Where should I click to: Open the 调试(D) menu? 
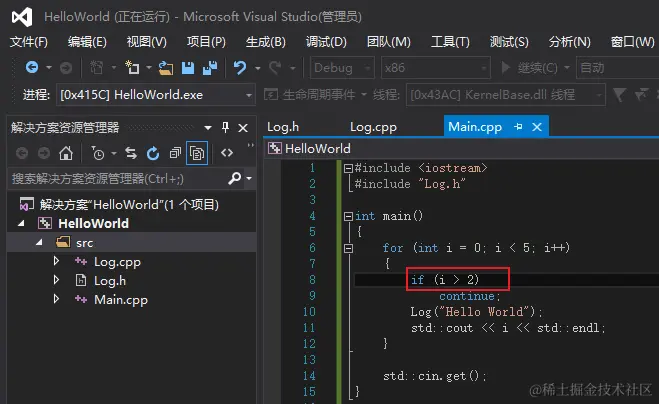(326, 42)
